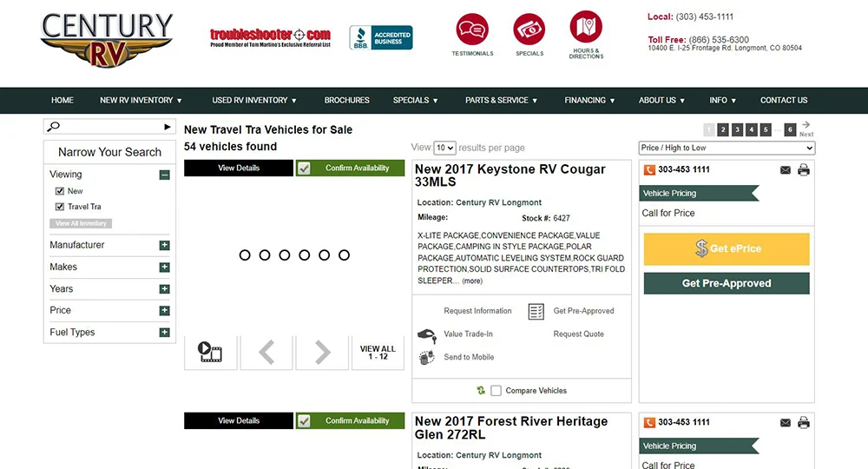
Task: Select the third image carousel dot
Action: point(285,255)
